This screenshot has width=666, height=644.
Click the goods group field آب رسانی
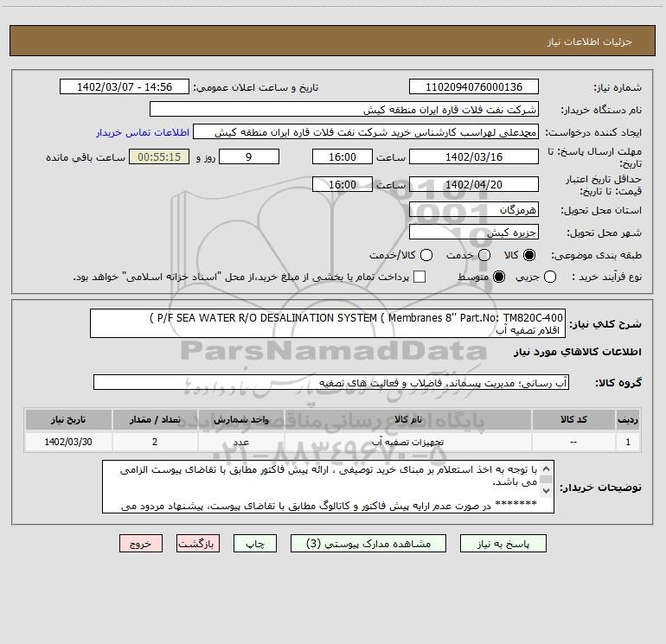[x=331, y=382]
